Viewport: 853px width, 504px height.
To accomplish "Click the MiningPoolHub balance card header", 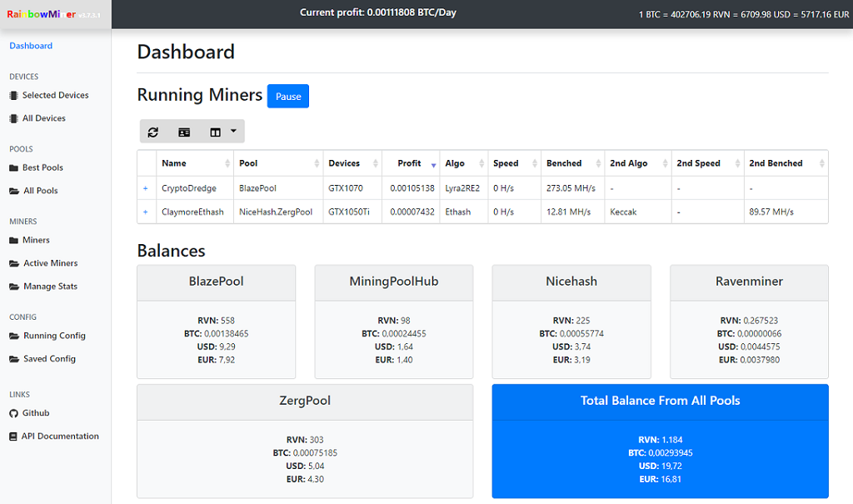I will pyautogui.click(x=394, y=282).
